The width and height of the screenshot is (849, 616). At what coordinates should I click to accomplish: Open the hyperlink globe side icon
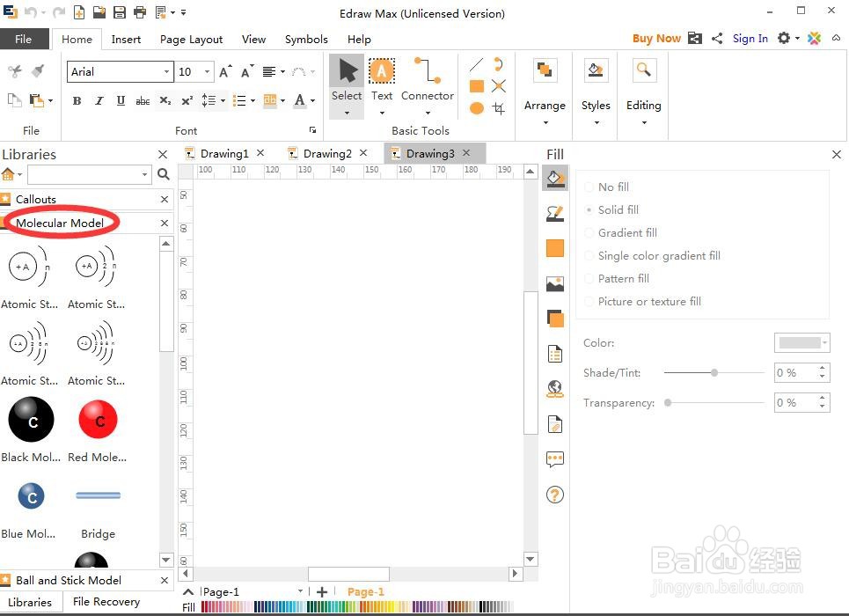[555, 388]
